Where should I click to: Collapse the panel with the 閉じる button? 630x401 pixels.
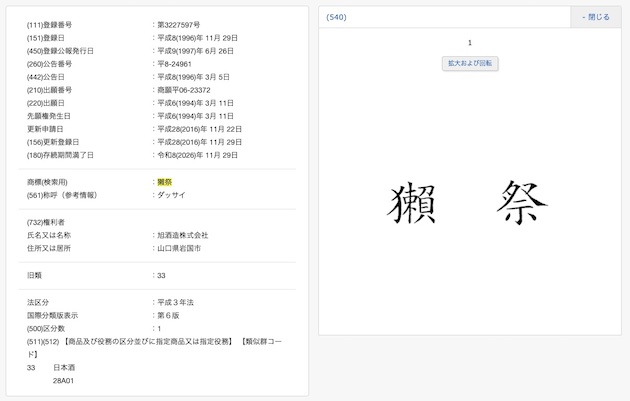pos(595,17)
